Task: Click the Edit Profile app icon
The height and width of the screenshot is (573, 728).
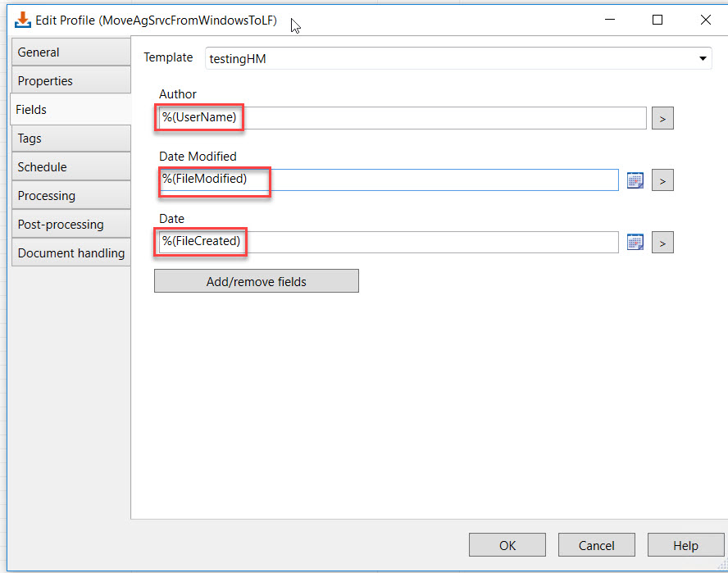Action: (23, 20)
